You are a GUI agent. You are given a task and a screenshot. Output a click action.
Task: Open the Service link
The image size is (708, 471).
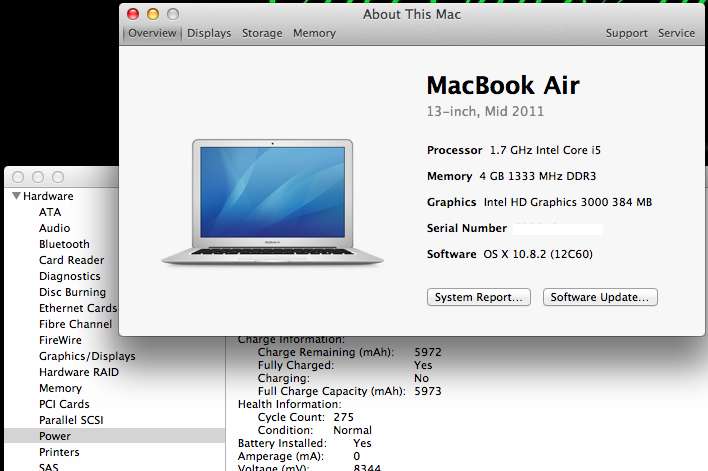point(676,33)
